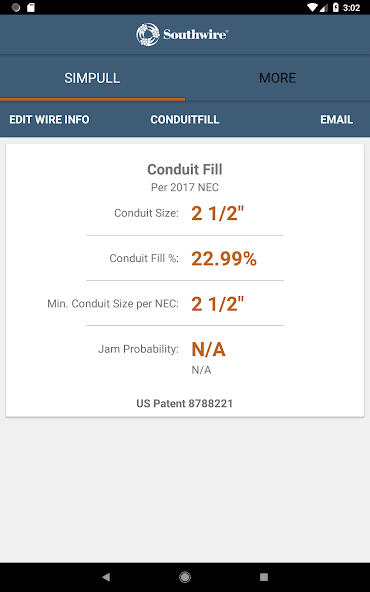Image resolution: width=370 pixels, height=592 pixels.
Task: Switch to the SIMPULL tab
Action: pos(92,78)
